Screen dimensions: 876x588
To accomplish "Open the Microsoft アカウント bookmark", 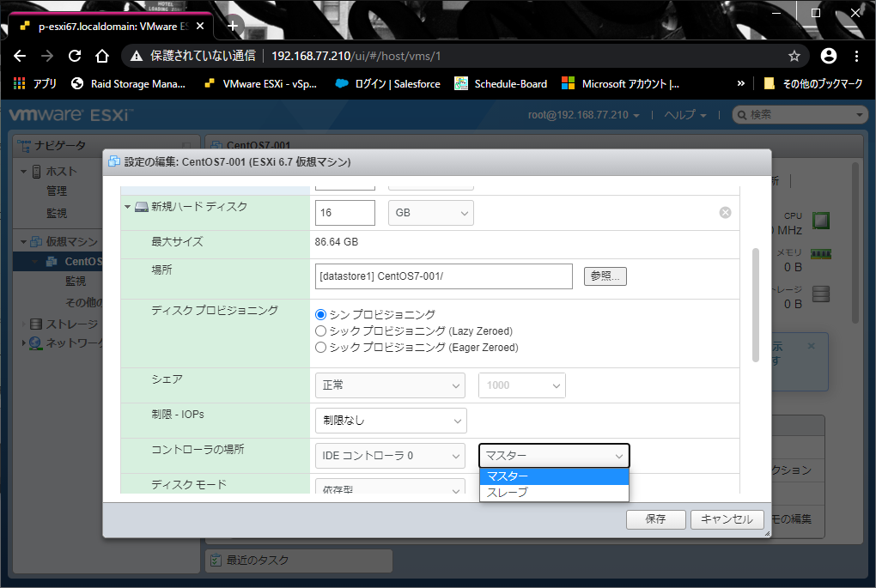I will pos(621,84).
